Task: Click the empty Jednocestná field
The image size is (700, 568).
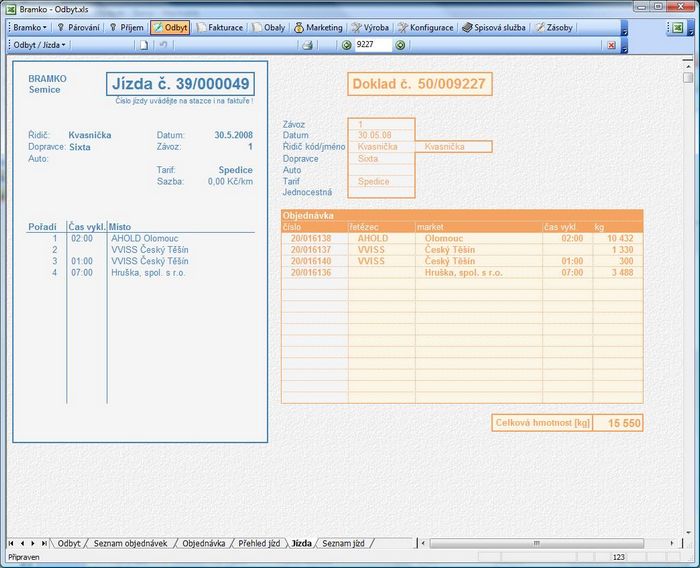Action: 381,192
